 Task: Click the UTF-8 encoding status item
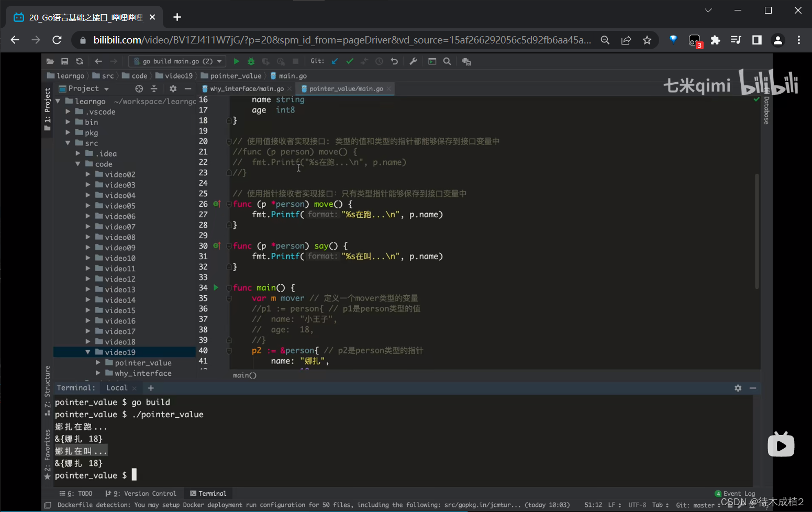click(637, 505)
